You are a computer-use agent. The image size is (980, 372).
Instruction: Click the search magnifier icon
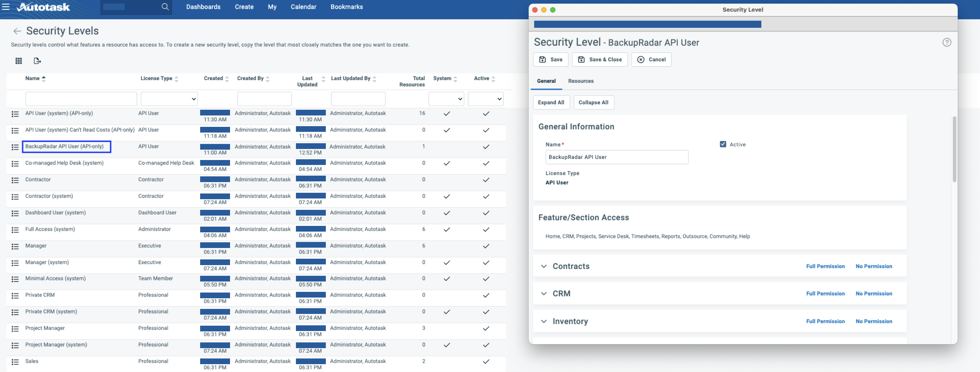pyautogui.click(x=165, y=7)
